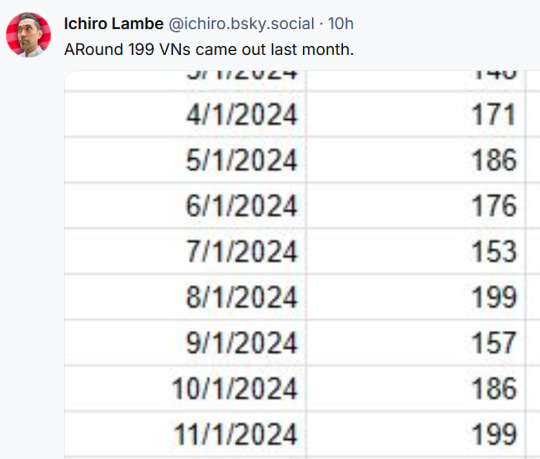Click the 4/1/2024 date cell
This screenshot has height=459, width=540.
(x=185, y=114)
